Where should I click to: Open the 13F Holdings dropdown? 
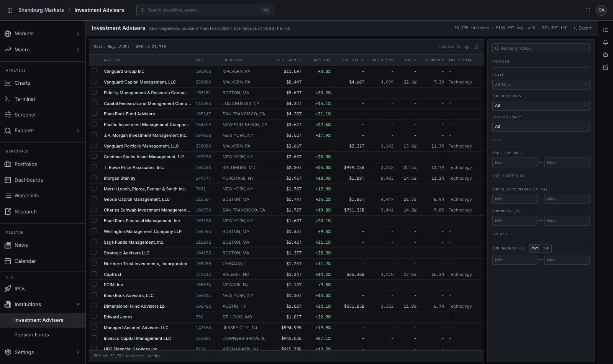(x=541, y=106)
